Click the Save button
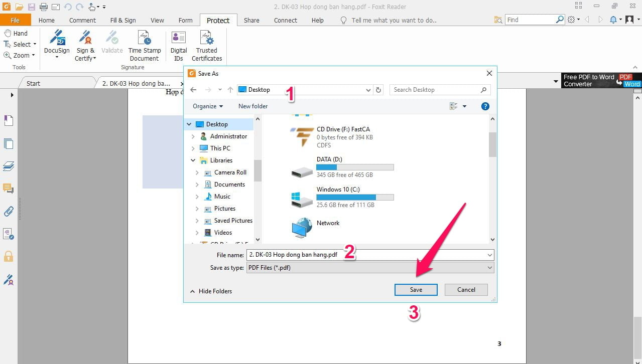Screen dimensions: 642x364 416,289
